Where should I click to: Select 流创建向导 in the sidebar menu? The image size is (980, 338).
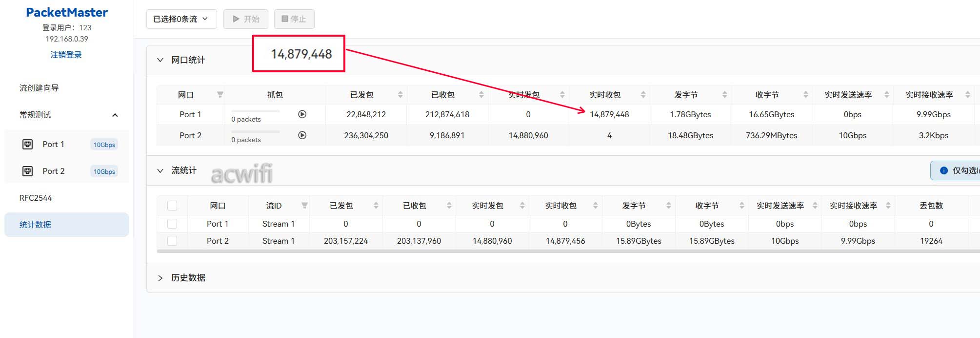[x=39, y=88]
